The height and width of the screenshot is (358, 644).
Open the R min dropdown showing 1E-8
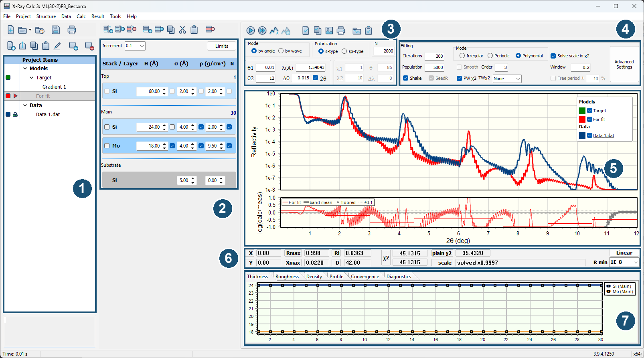click(636, 262)
